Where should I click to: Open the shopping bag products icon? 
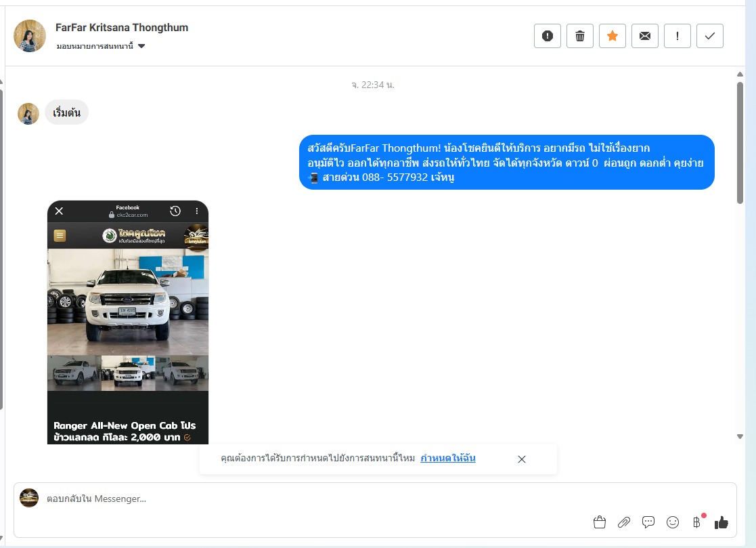click(x=599, y=522)
